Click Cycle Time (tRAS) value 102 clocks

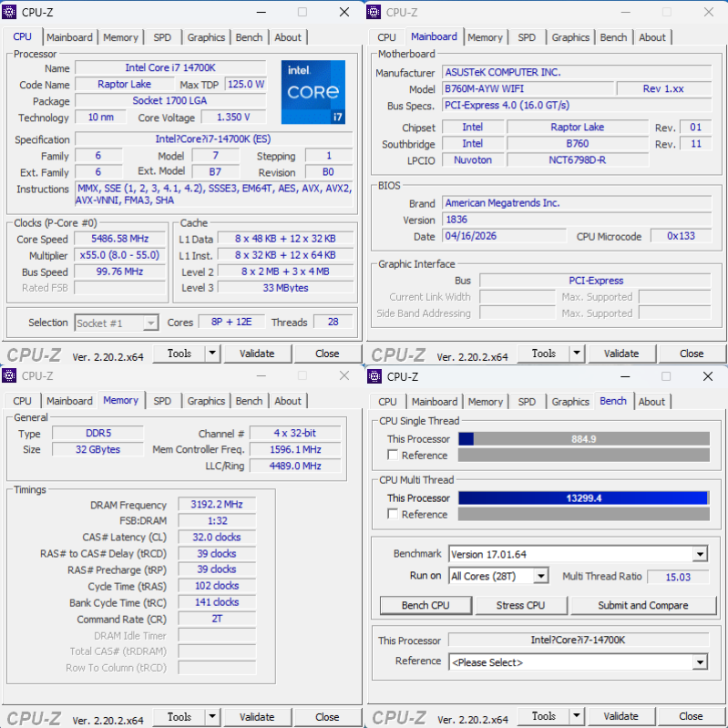(217, 586)
